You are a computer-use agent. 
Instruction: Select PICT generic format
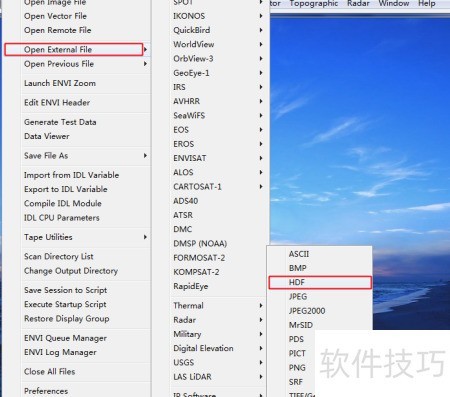(x=297, y=353)
